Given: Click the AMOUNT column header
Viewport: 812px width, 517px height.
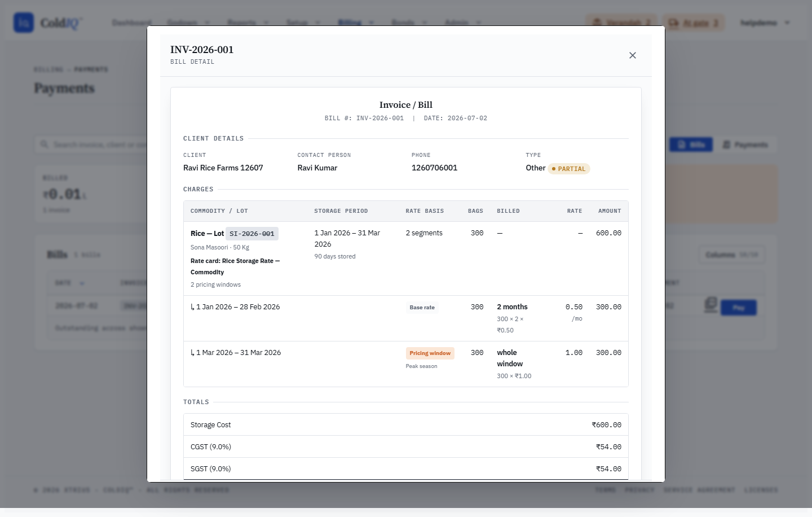Looking at the screenshot, I should tap(610, 211).
